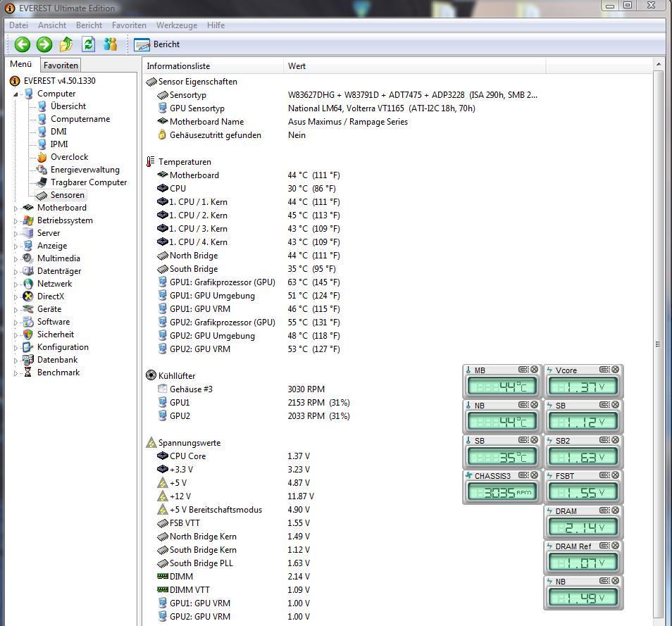Close the Vcore gadget
This screenshot has height=626, width=672.
coord(616,370)
